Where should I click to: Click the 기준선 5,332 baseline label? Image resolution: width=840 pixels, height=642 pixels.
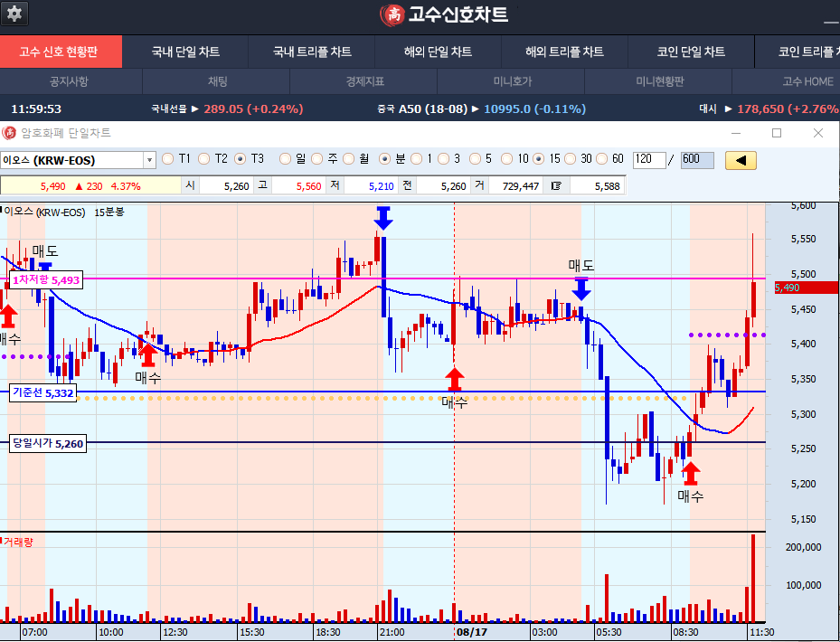pos(42,392)
